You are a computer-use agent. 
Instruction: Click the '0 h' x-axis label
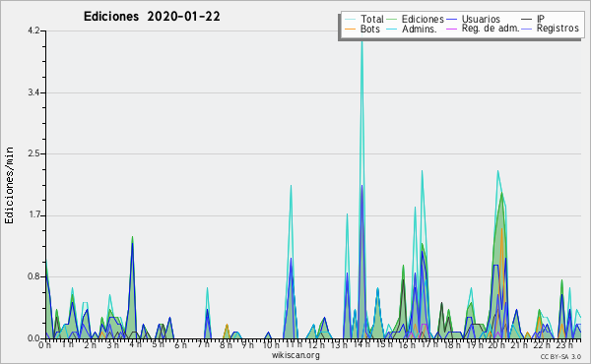coord(44,344)
